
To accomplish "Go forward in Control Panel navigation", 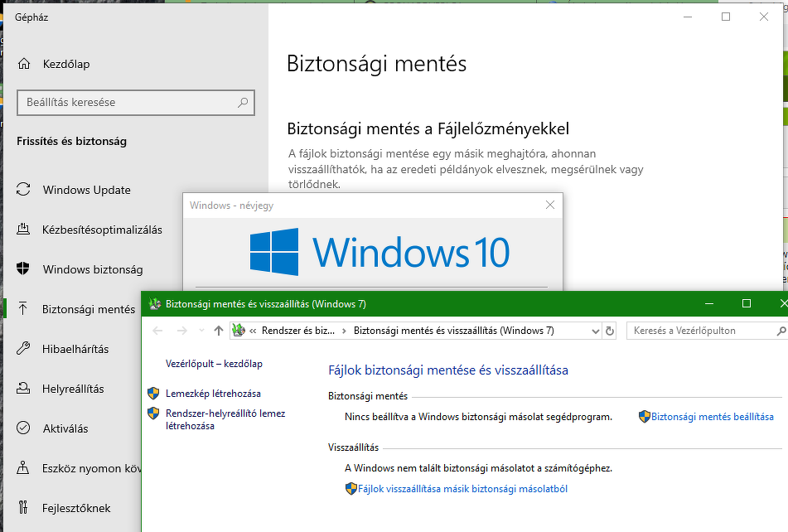I will (182, 331).
